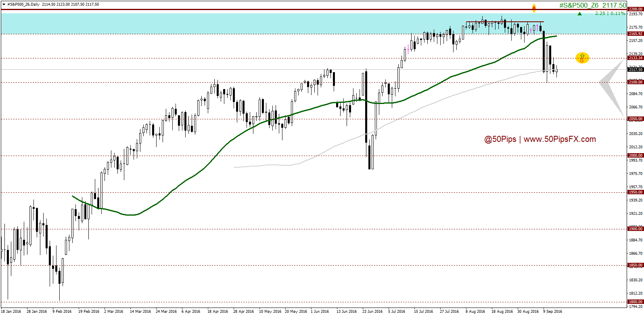This screenshot has height=316, width=644.
Task: Select the 2133.34 price level label
Action: pos(635,58)
